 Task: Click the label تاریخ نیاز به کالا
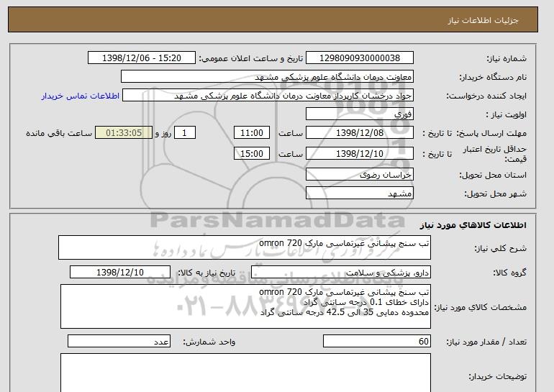[x=206, y=273]
